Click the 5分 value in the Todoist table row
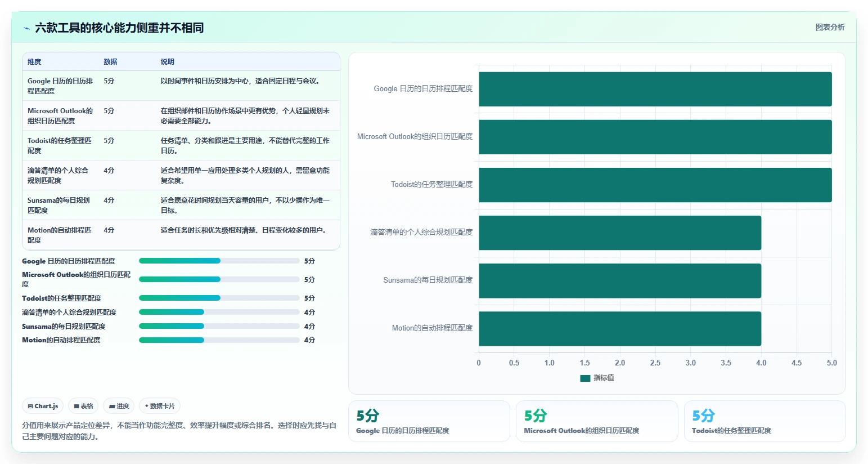This screenshot has height=464, width=868. coord(109,141)
